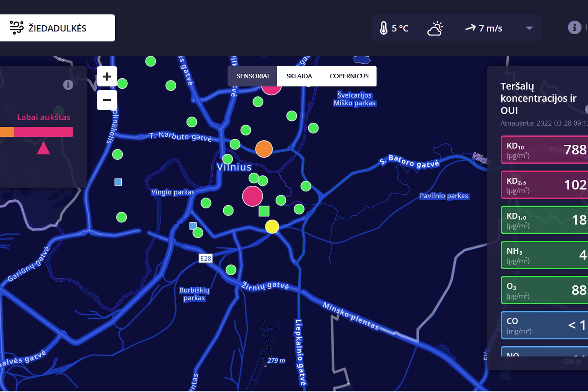588x392 pixels.
Task: Zoom out with the minus button
Action: pyautogui.click(x=107, y=100)
